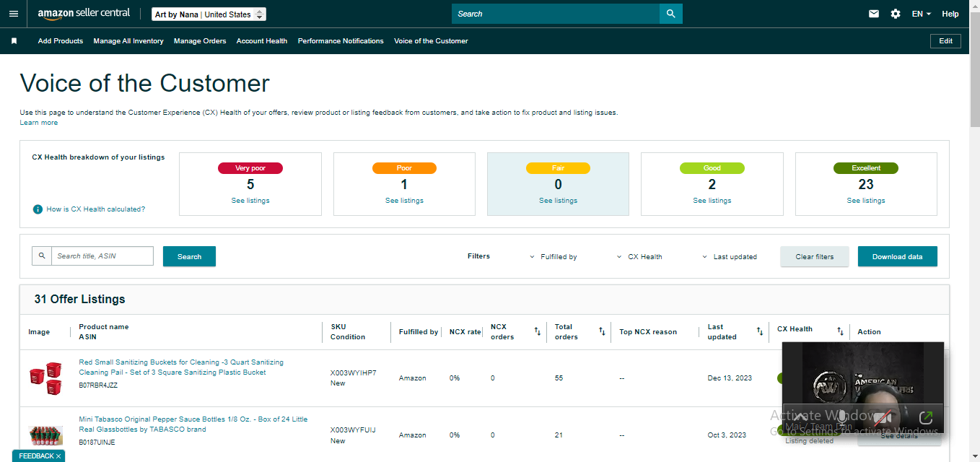
Task: Open the mail messages icon
Action: [874, 14]
